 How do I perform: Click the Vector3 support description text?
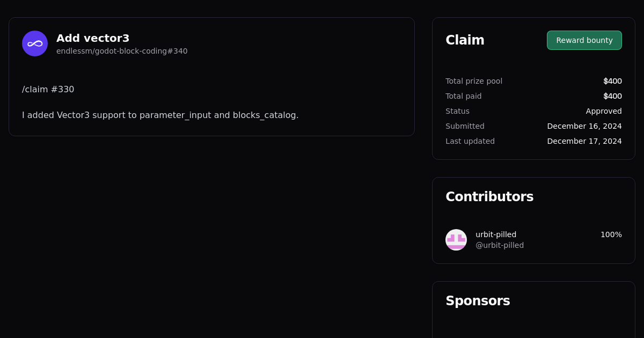(160, 115)
